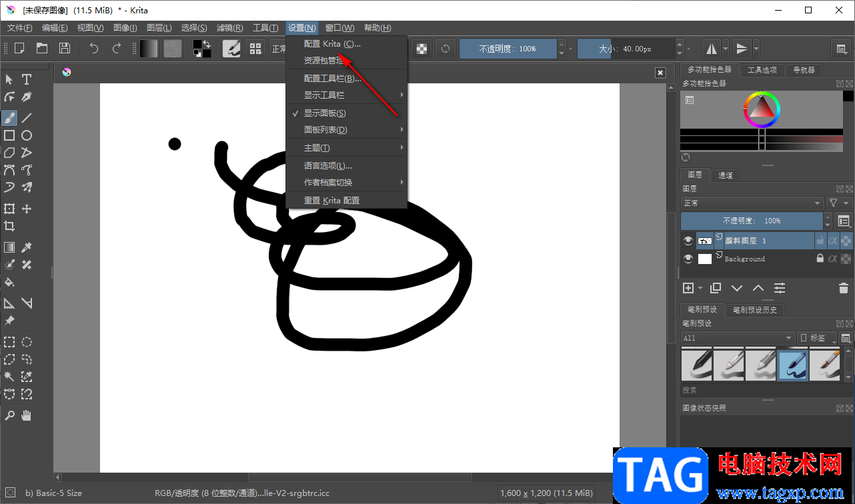Select the Contiguous Selection magic wand tool

9,377
